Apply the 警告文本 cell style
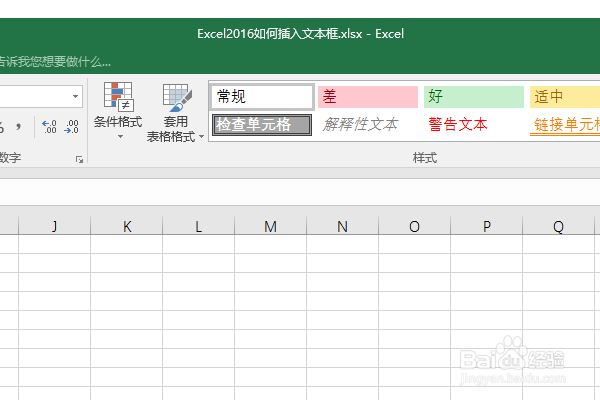 pos(474,125)
